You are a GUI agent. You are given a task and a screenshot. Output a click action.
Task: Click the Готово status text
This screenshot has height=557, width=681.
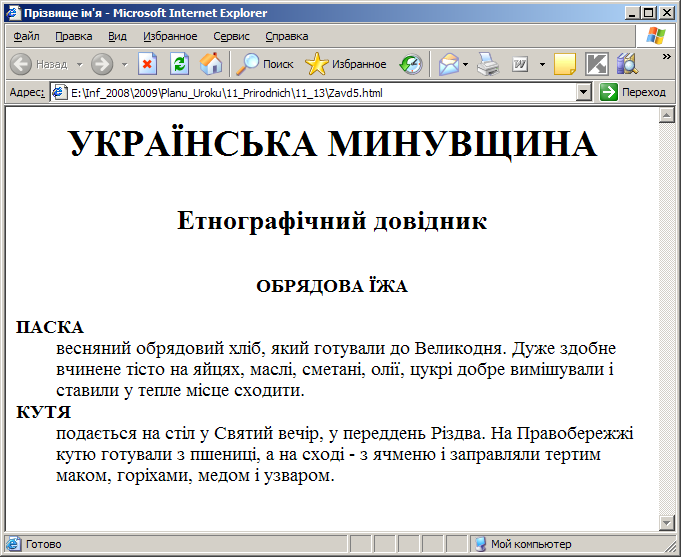pos(43,544)
